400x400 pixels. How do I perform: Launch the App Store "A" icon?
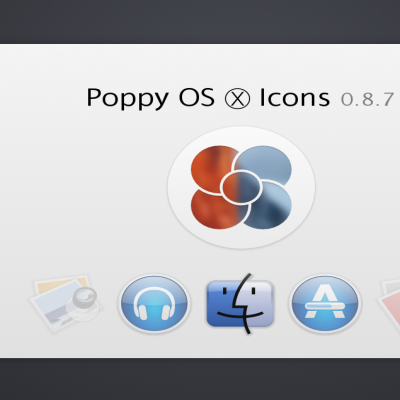[x=325, y=303]
